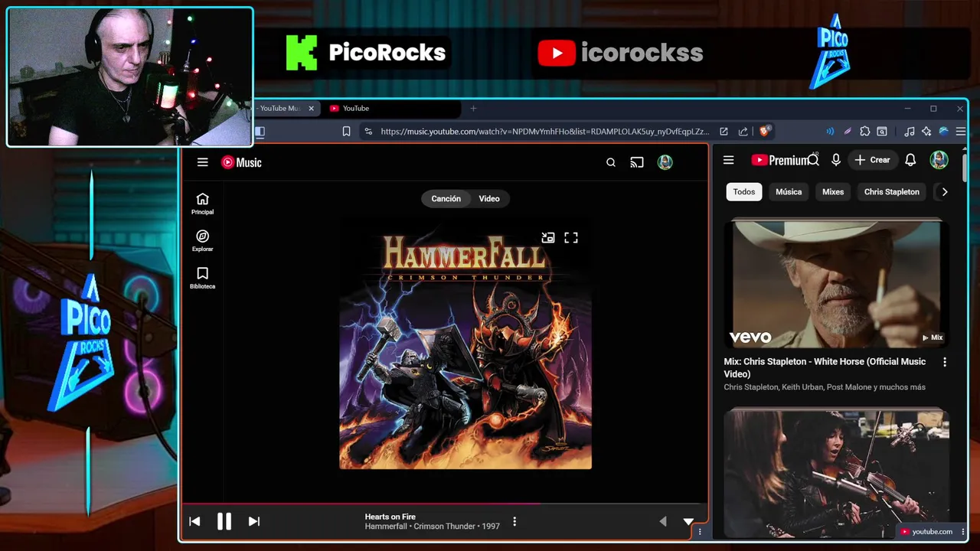
Task: Search with voice microphone on YouTube
Action: [x=836, y=160]
